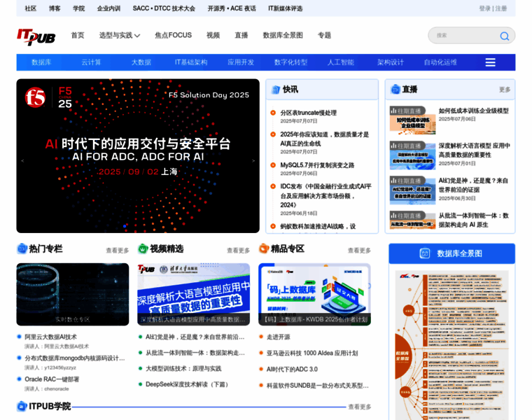Image resolution: width=532 pixels, height=420 pixels.
Task: Focus the 搜索 input field
Action: [x=465, y=36]
